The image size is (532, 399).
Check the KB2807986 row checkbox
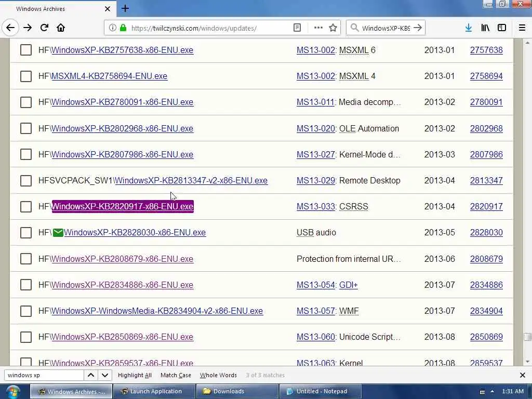click(26, 154)
